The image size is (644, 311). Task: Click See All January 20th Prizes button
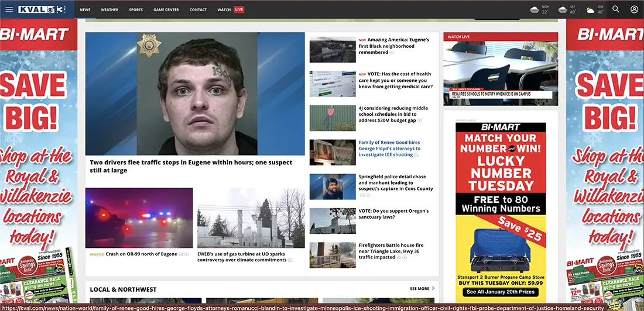pos(501,292)
